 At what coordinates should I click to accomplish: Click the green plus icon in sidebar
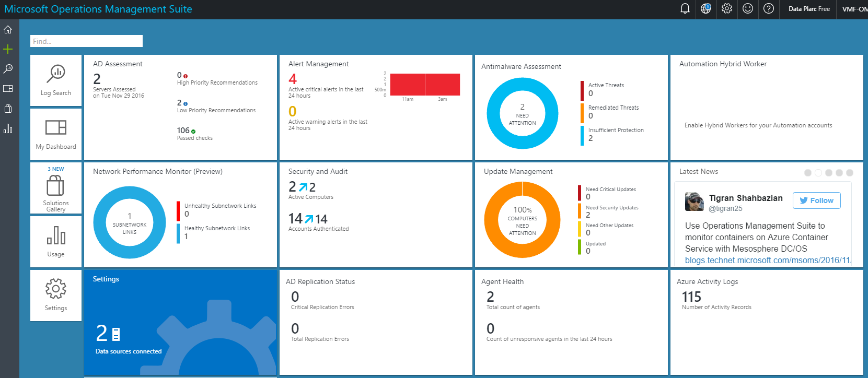(8, 49)
